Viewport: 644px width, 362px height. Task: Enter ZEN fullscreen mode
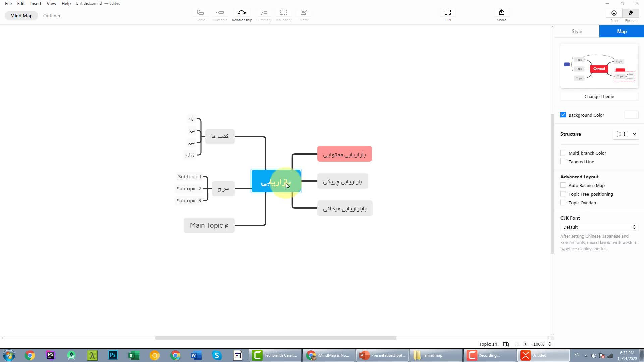(x=448, y=13)
